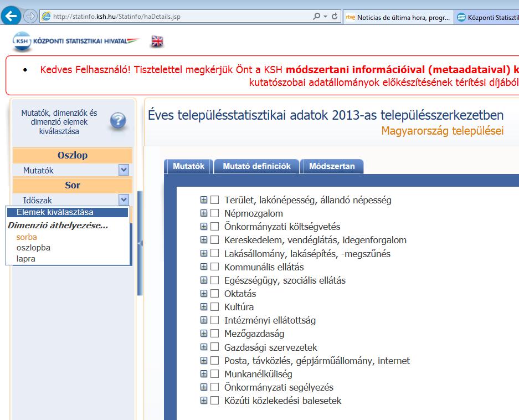519x420 pixels.
Task: Open the Mutatók tab
Action: click(x=189, y=166)
